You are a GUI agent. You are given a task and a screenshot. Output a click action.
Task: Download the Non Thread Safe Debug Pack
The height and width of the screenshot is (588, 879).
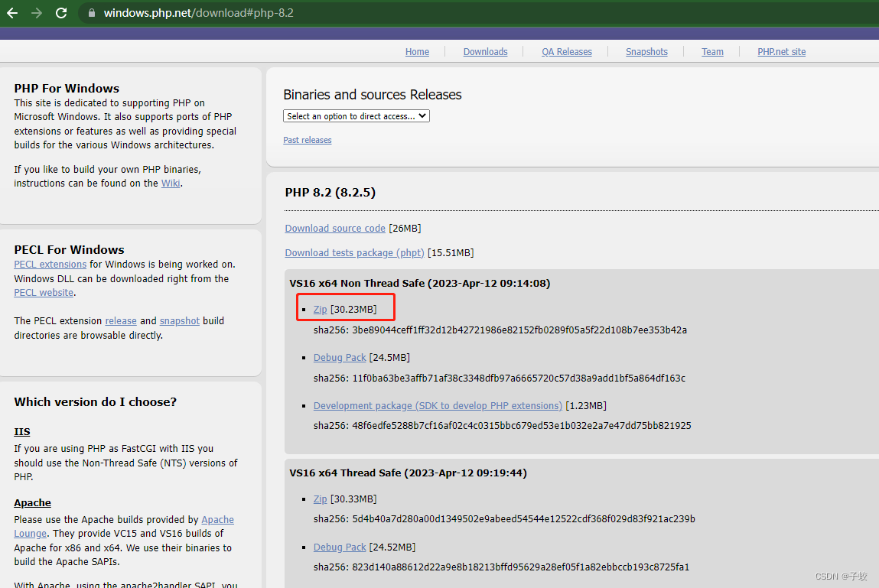339,357
